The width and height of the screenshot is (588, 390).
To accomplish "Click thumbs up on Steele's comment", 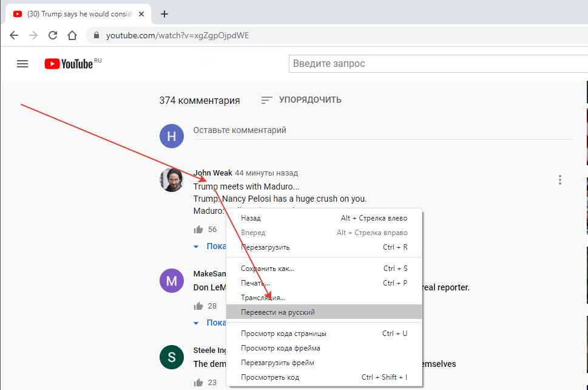I will point(198,383).
